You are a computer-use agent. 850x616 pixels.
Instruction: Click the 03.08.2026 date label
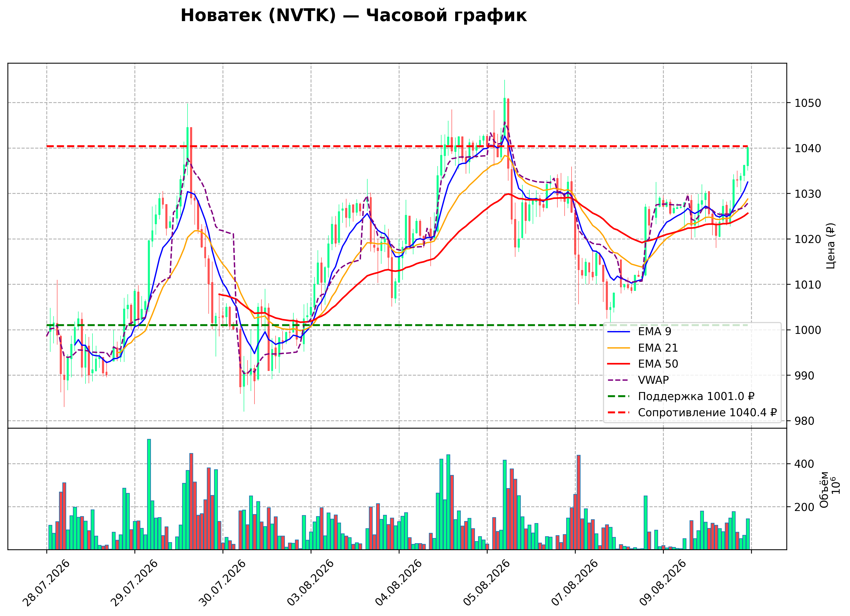[310, 583]
